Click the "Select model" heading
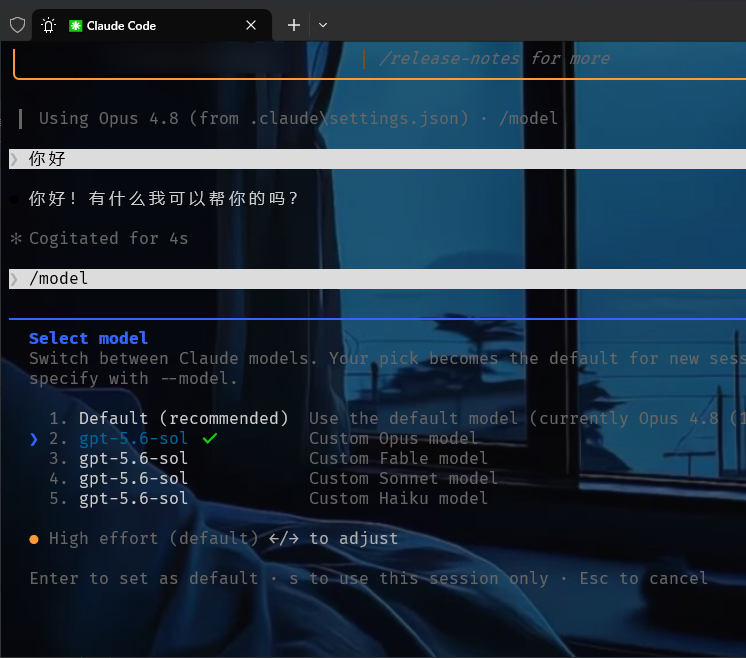 [x=88, y=338]
